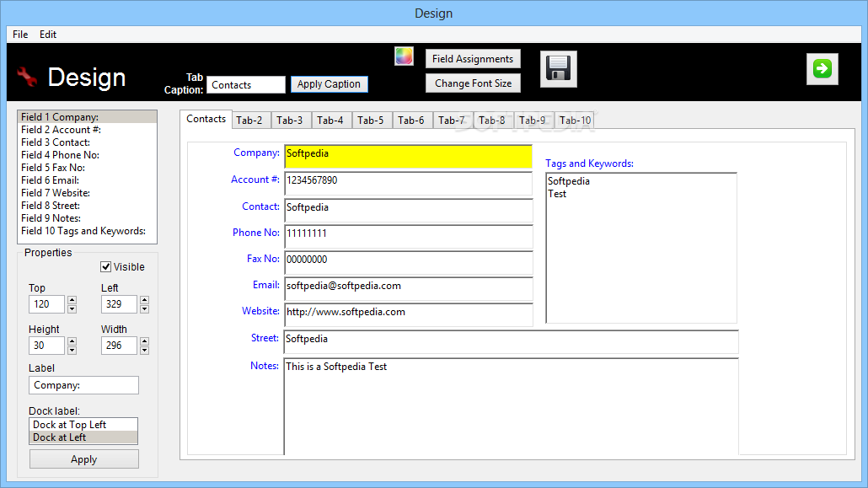Image resolution: width=868 pixels, height=488 pixels.
Task: Click the Website field
Action: pos(409,315)
